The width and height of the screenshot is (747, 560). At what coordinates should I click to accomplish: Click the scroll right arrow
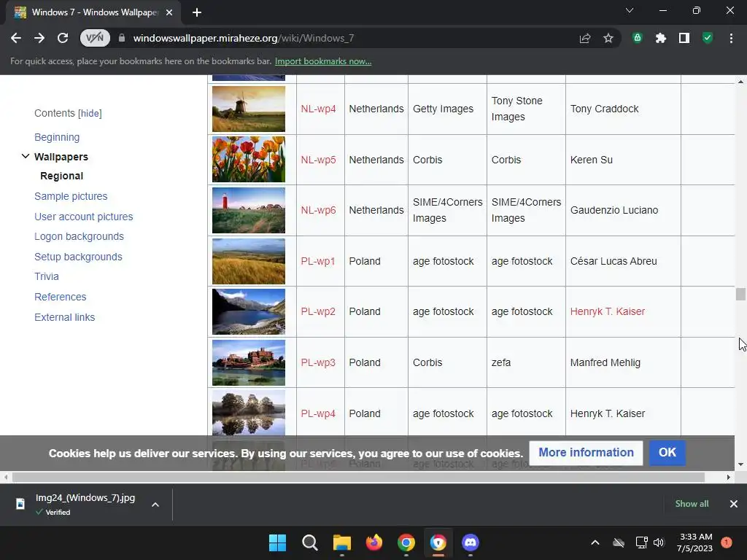(x=729, y=477)
